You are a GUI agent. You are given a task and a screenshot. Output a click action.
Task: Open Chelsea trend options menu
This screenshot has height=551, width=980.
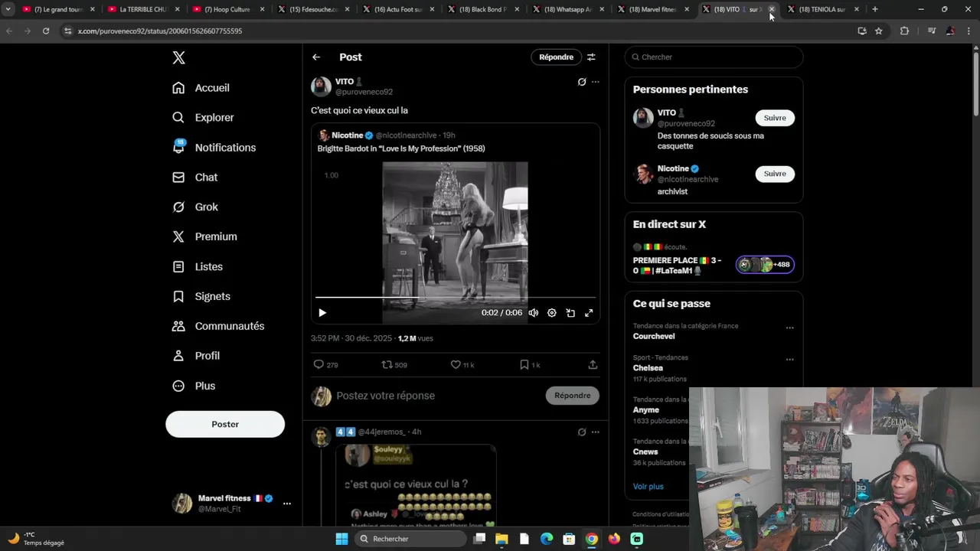pyautogui.click(x=789, y=359)
